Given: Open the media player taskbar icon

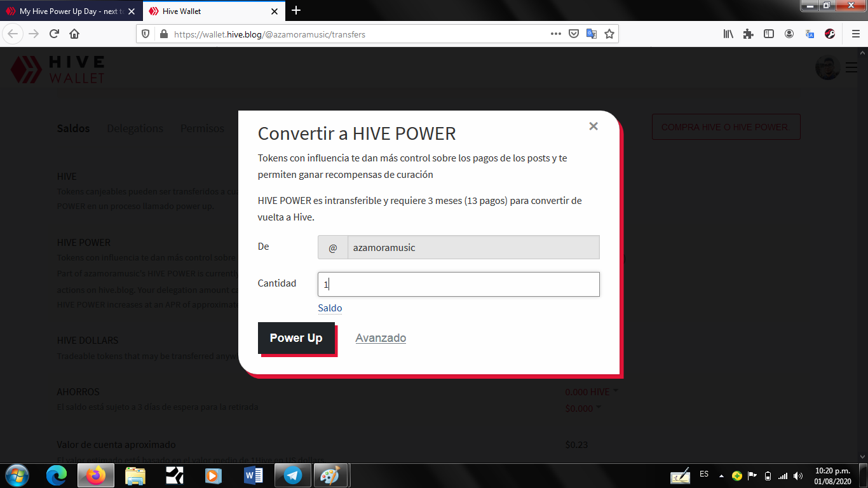Looking at the screenshot, I should click(213, 475).
